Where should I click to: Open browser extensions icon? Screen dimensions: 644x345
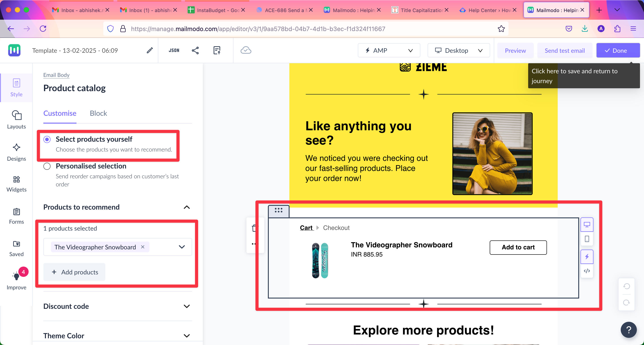point(617,29)
